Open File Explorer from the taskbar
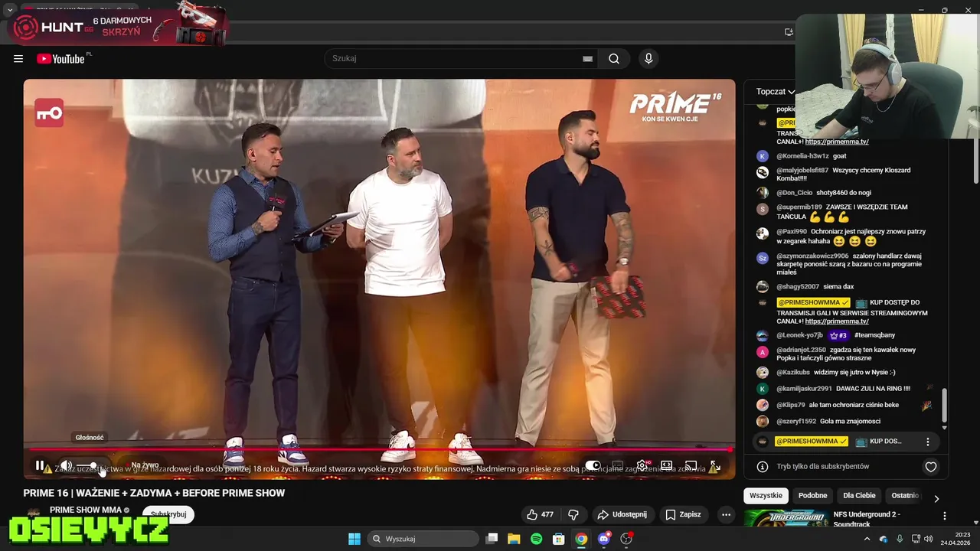This screenshot has width=980, height=551. [514, 539]
